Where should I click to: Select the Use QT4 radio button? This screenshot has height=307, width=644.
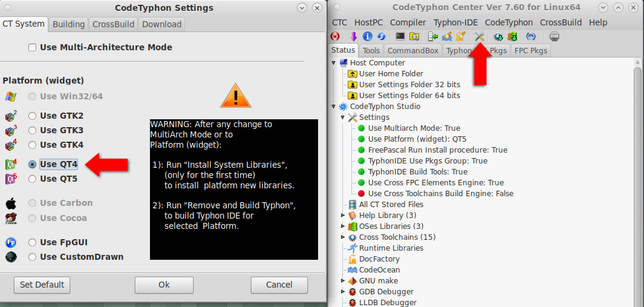pos(33,165)
